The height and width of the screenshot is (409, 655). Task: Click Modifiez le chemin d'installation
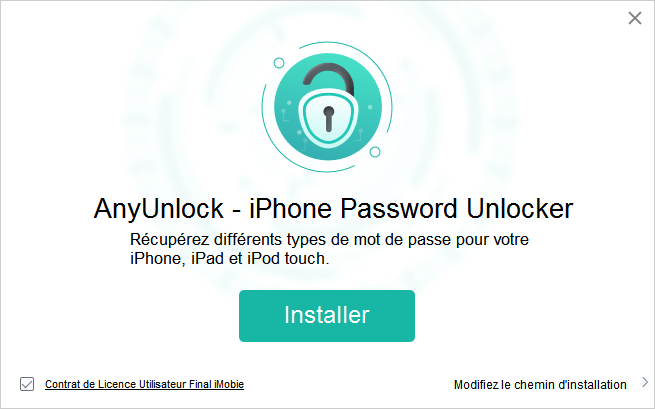click(x=540, y=384)
